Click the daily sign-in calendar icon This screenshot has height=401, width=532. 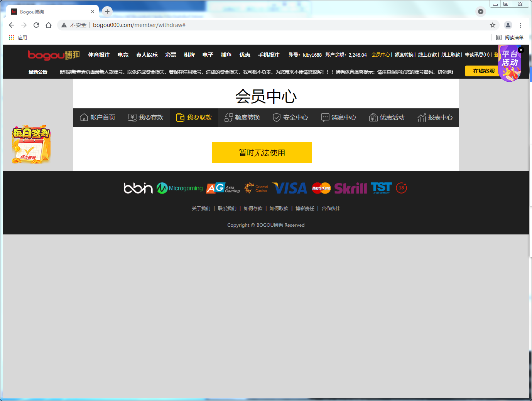(31, 144)
